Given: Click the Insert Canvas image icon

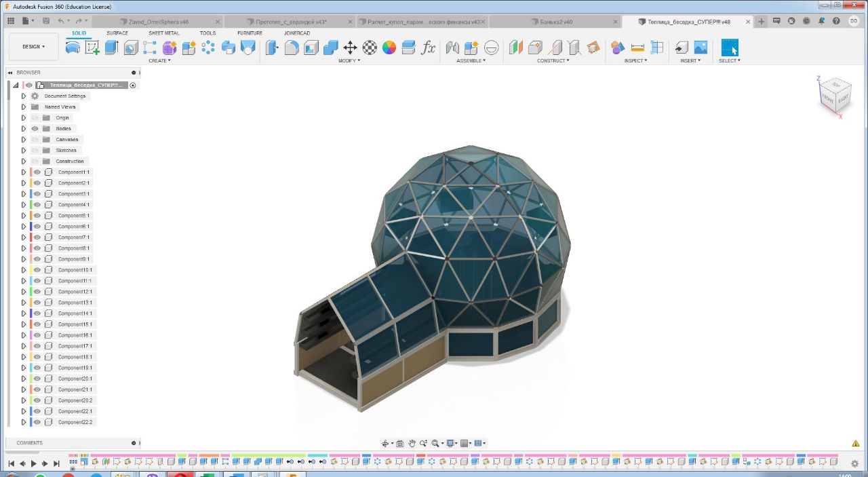Looking at the screenshot, I should 701,47.
